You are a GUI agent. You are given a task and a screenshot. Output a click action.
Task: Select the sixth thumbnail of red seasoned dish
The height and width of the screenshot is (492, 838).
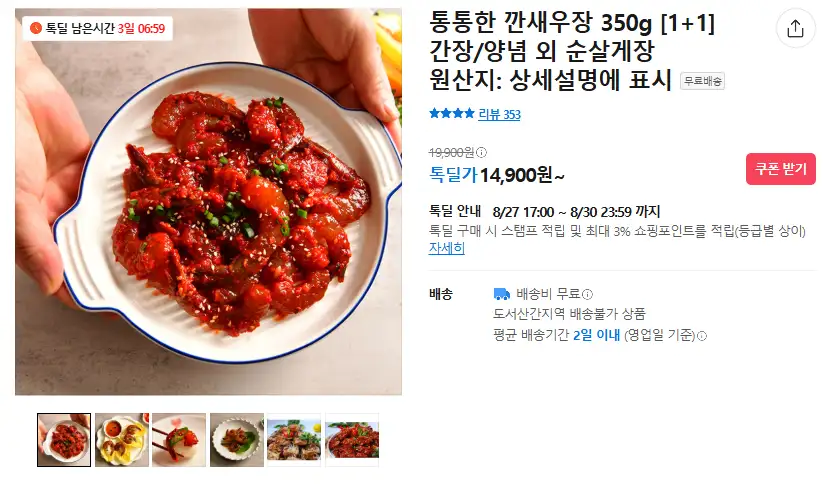click(352, 440)
